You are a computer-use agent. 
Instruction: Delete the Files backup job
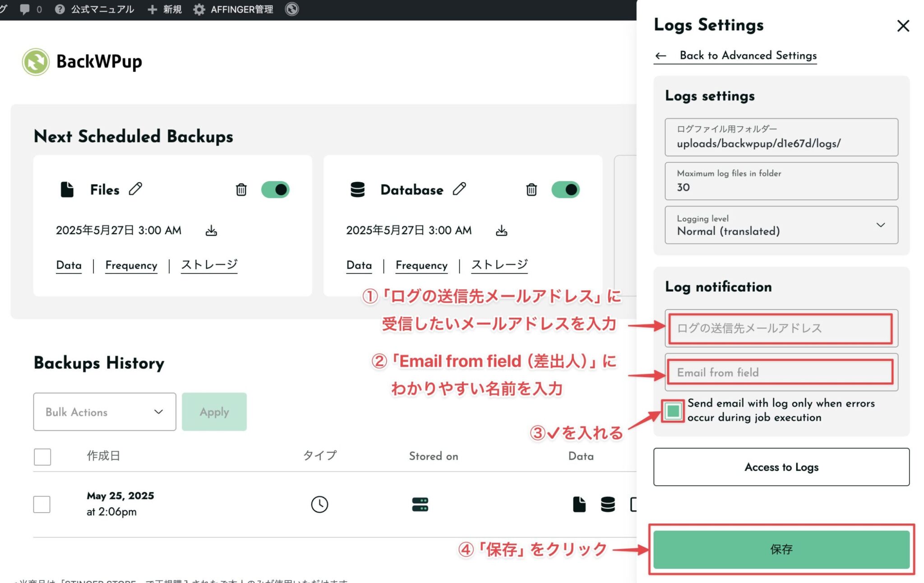tap(242, 190)
